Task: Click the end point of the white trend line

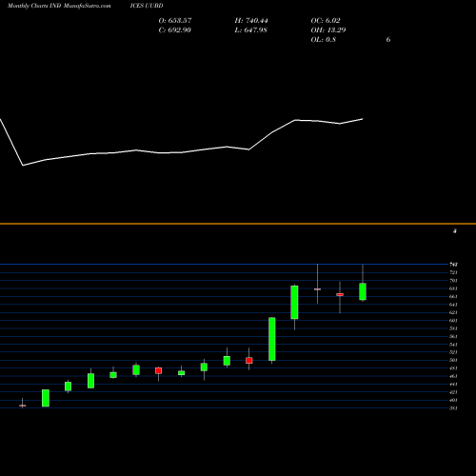Action: pyautogui.click(x=363, y=119)
